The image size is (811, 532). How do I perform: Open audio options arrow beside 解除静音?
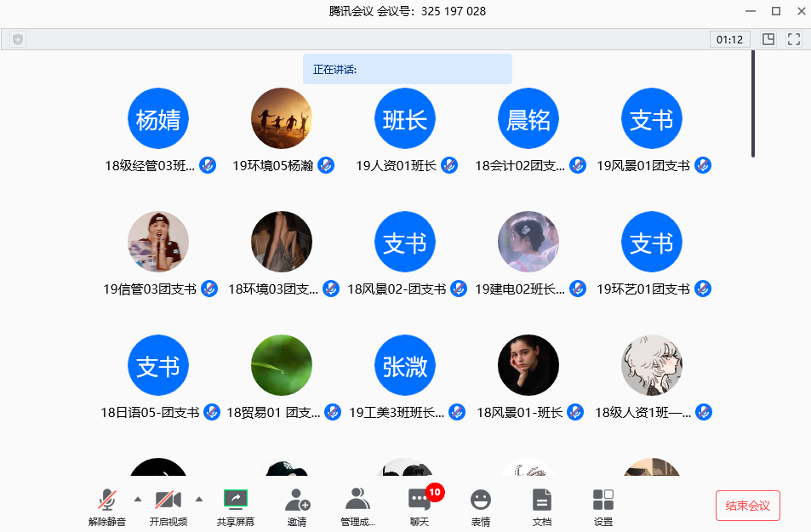pyautogui.click(x=138, y=500)
